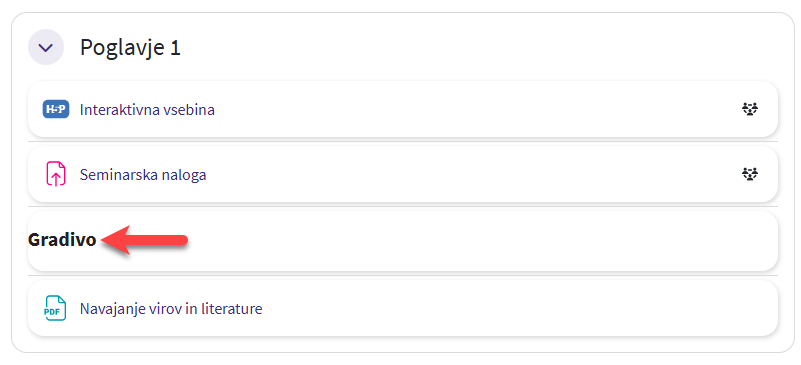Image resolution: width=801 pixels, height=365 pixels.
Task: Click the divider line below Seminarska naloga
Action: coord(403,207)
